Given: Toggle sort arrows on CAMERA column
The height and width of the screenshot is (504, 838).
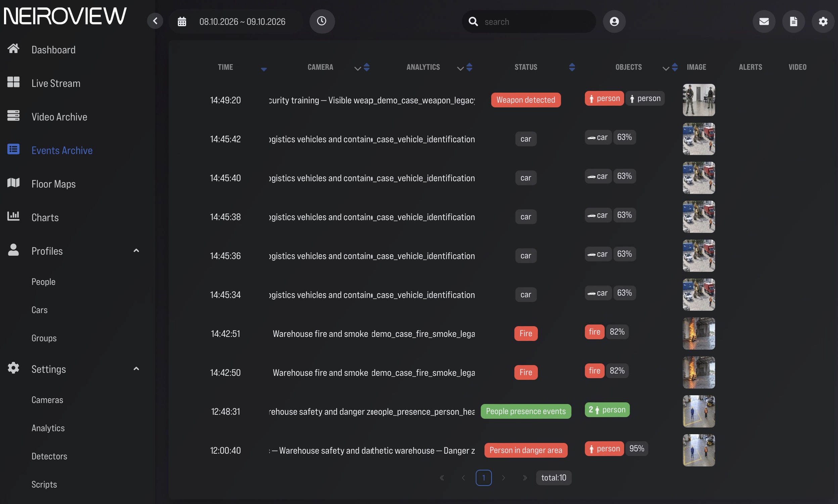Looking at the screenshot, I should [367, 67].
